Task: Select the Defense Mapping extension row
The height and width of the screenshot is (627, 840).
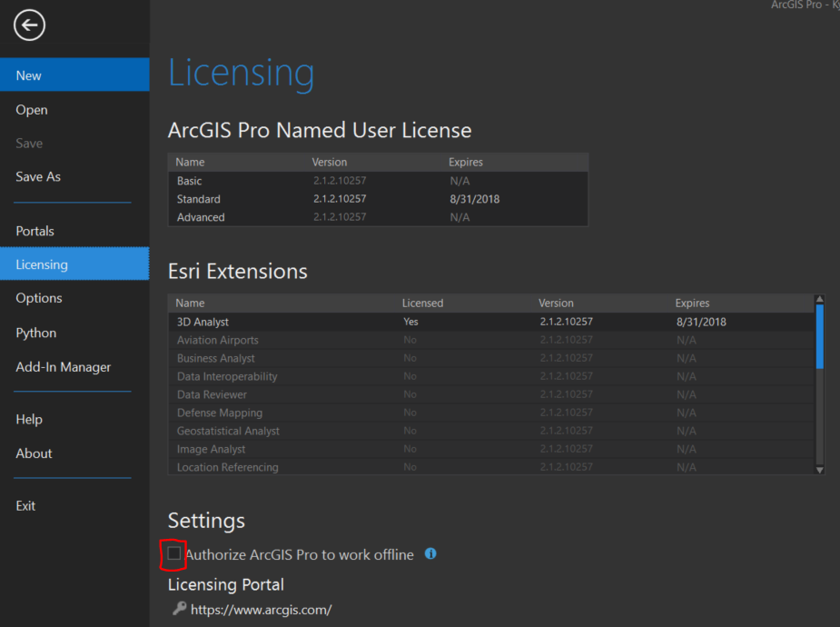Action: tap(491, 413)
